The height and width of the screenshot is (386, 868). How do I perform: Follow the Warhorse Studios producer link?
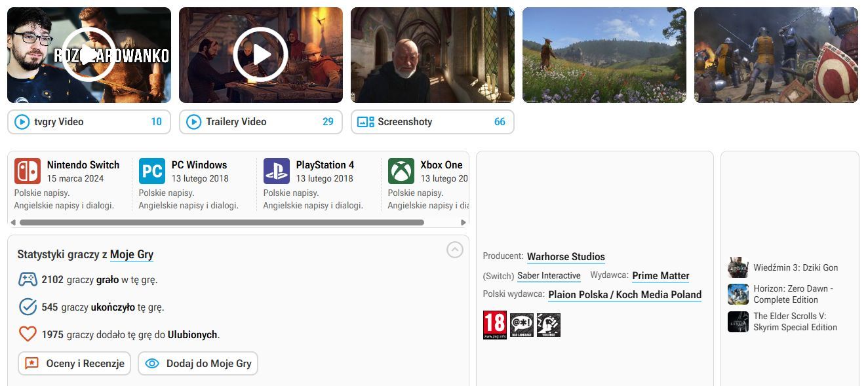coord(566,257)
